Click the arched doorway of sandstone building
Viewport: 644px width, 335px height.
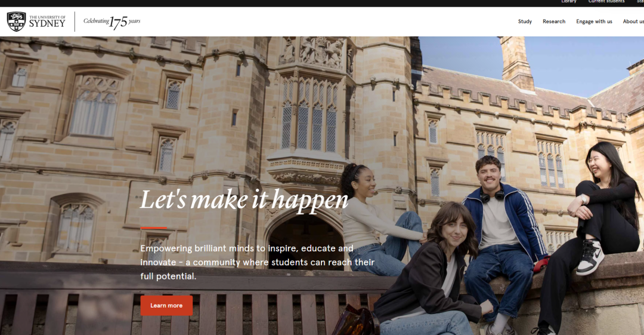306,241
